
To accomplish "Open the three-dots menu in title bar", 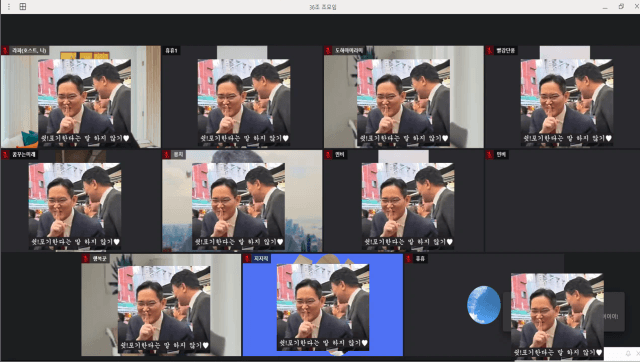I will tap(9, 7).
